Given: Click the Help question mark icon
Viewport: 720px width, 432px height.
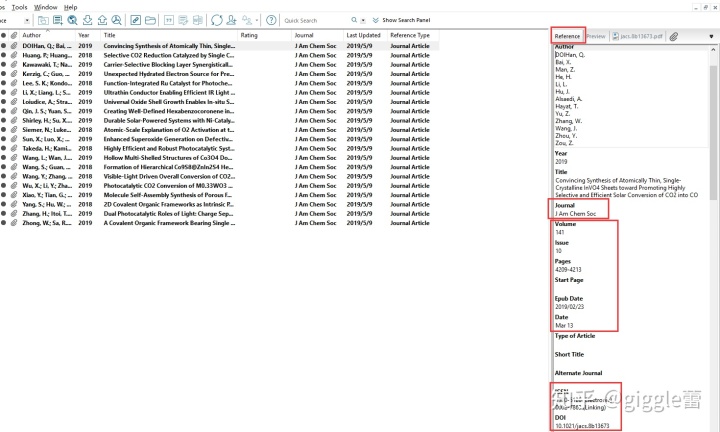Looking at the screenshot, I should click(x=271, y=20).
